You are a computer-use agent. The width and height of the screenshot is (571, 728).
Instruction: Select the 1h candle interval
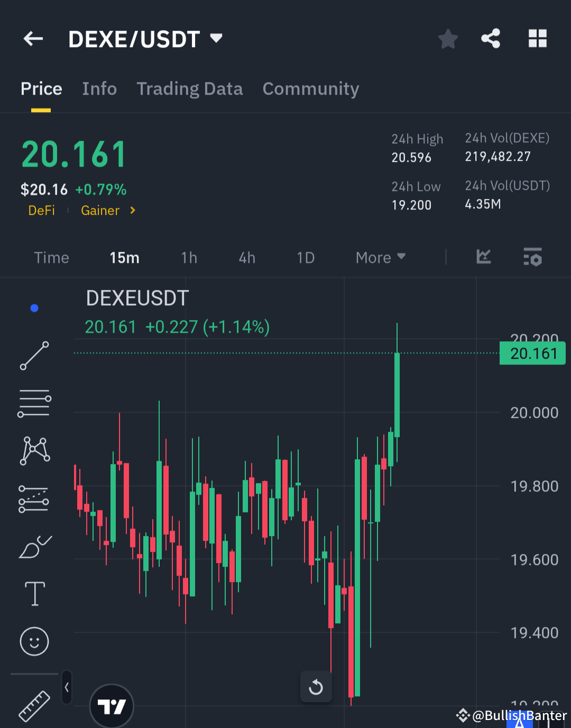(x=189, y=258)
